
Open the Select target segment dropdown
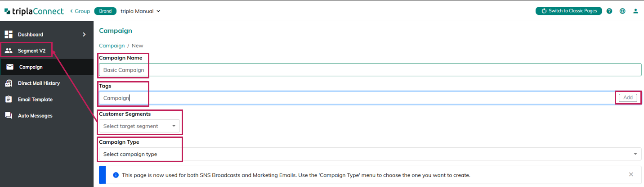[x=139, y=126]
